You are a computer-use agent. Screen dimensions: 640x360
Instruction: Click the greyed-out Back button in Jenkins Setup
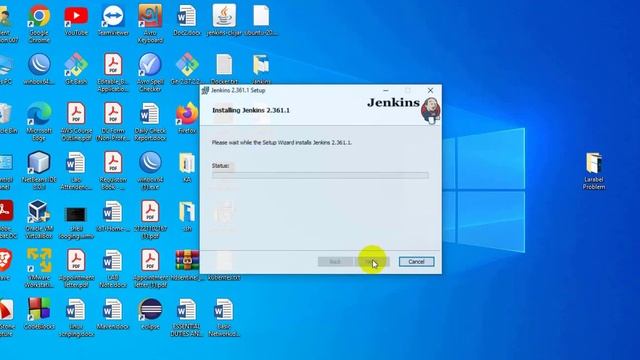pos(335,262)
